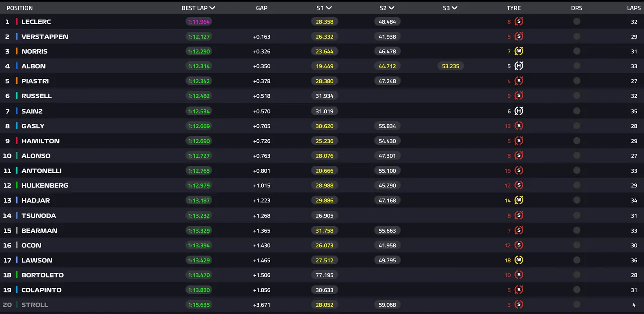This screenshot has height=314, width=644.
Task: Click the DRS indicator dot for Lawson
Action: pos(577,260)
